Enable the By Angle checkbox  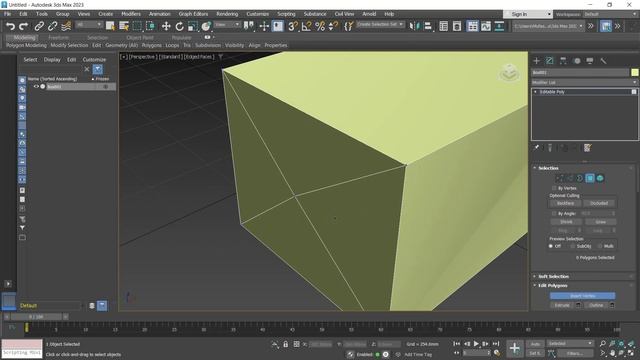[554, 213]
